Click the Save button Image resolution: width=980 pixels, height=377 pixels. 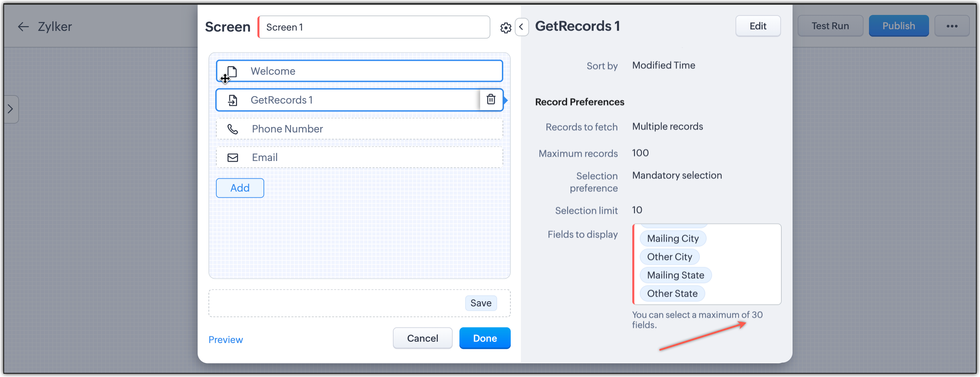480,303
